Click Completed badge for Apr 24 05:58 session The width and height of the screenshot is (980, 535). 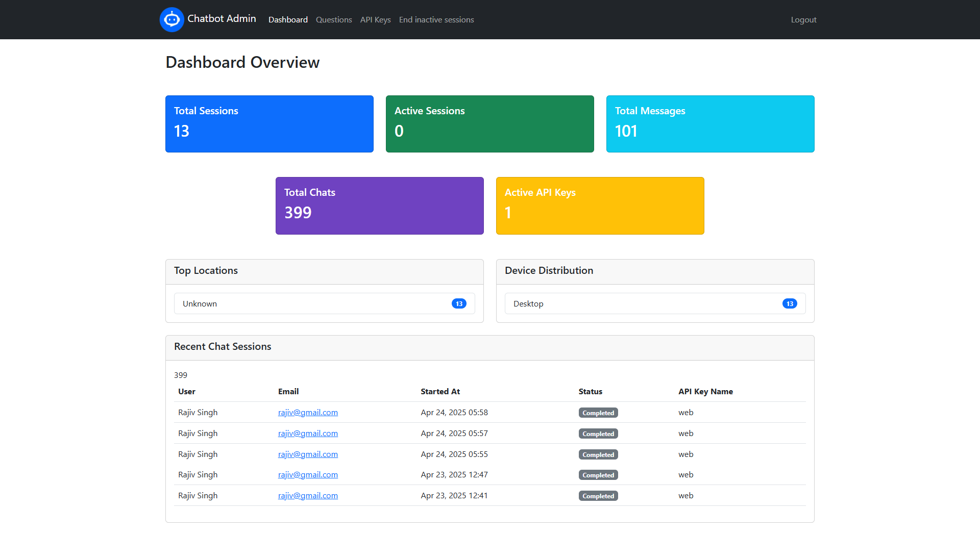pyautogui.click(x=598, y=413)
